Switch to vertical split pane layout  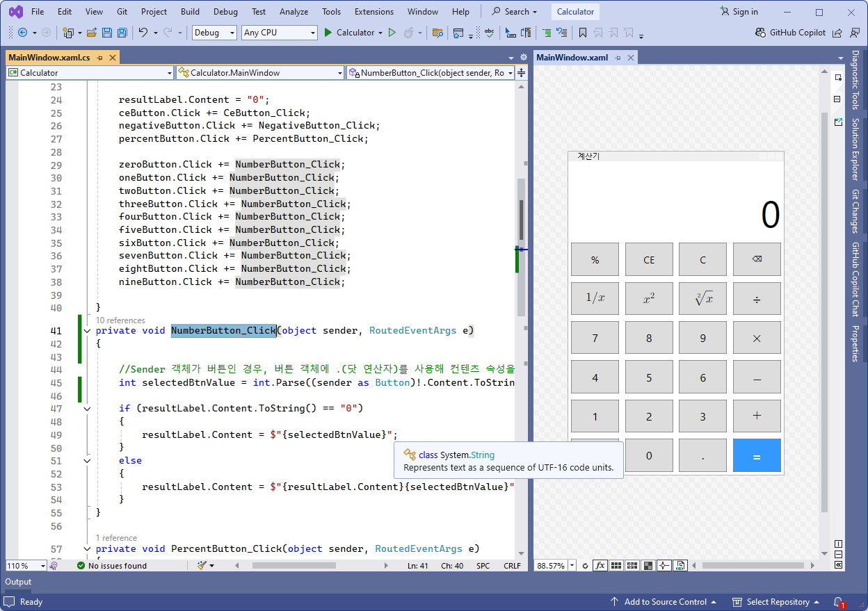(x=838, y=544)
